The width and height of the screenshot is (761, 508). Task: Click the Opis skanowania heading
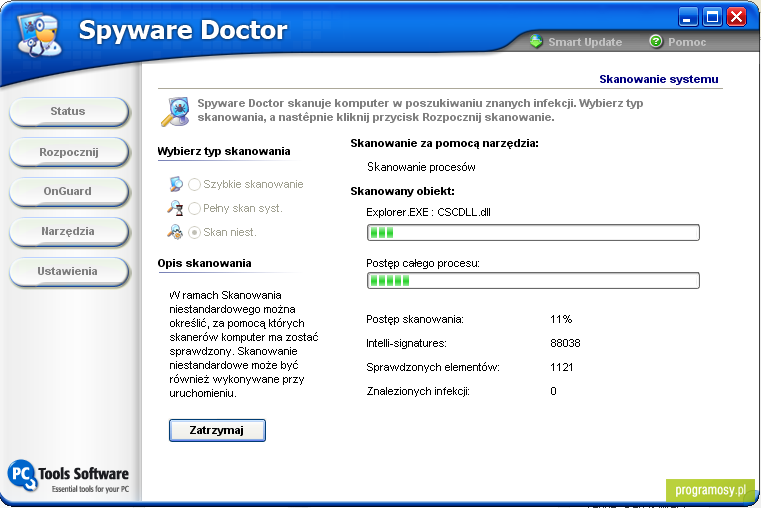204,263
